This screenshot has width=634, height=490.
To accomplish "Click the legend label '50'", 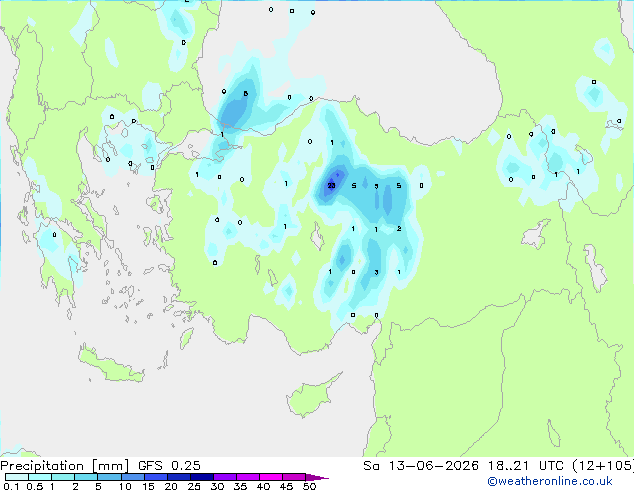I will tap(309, 486).
